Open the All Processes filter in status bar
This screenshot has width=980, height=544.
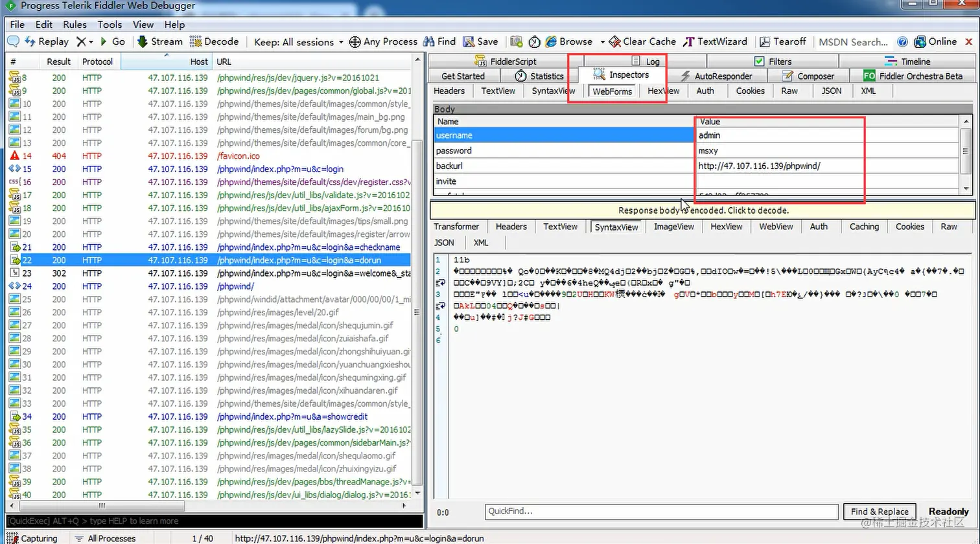(x=105, y=538)
